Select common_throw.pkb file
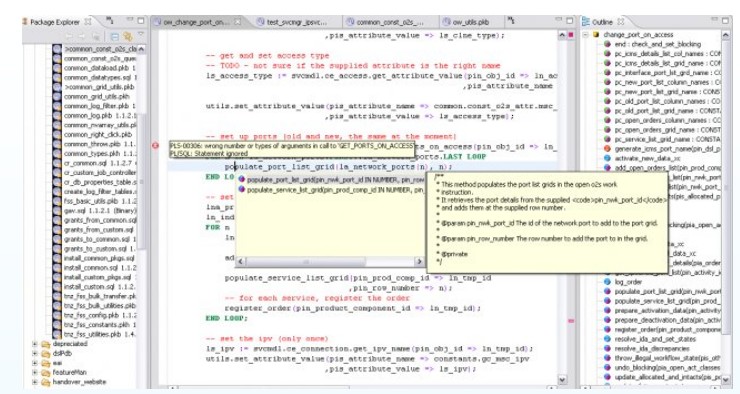Screen dimensions: 740x394 (100, 144)
